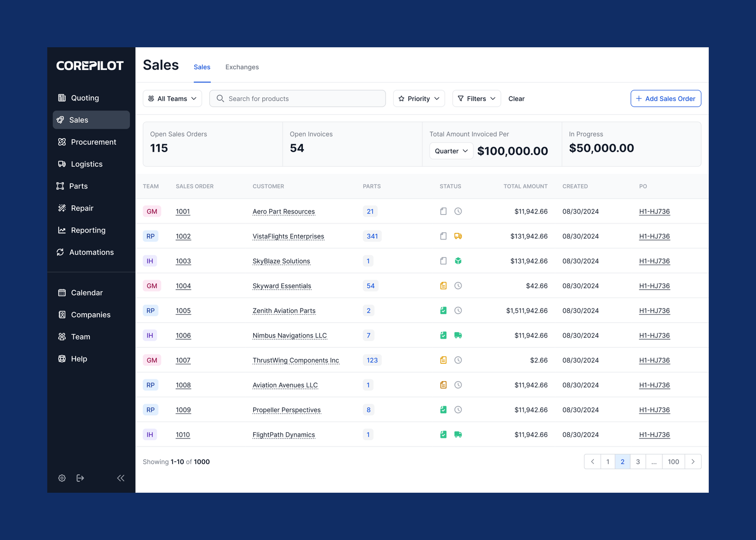This screenshot has height=540, width=756.
Task: Collapse the sidebar with the double chevron
Action: (120, 478)
